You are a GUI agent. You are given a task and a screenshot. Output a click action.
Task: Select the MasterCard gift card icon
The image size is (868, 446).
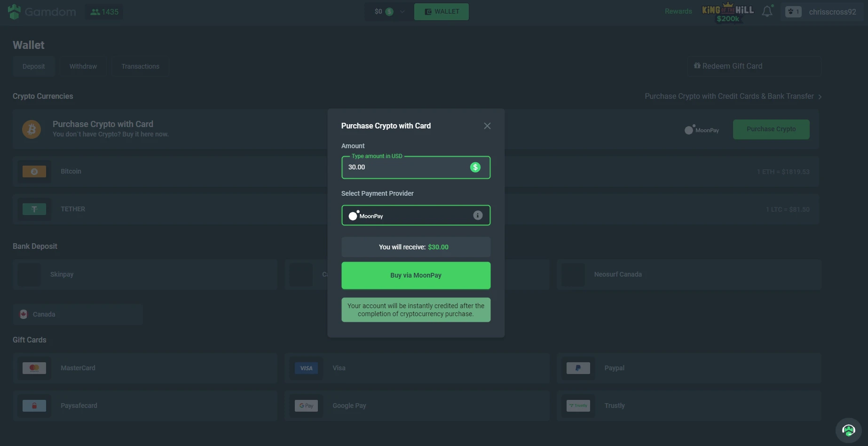[x=34, y=368]
